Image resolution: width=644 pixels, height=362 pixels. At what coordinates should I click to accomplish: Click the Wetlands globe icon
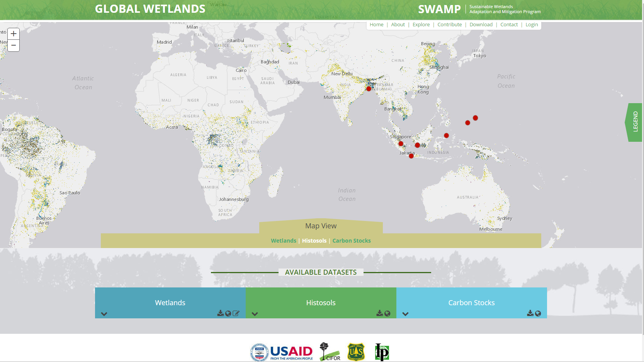click(228, 314)
